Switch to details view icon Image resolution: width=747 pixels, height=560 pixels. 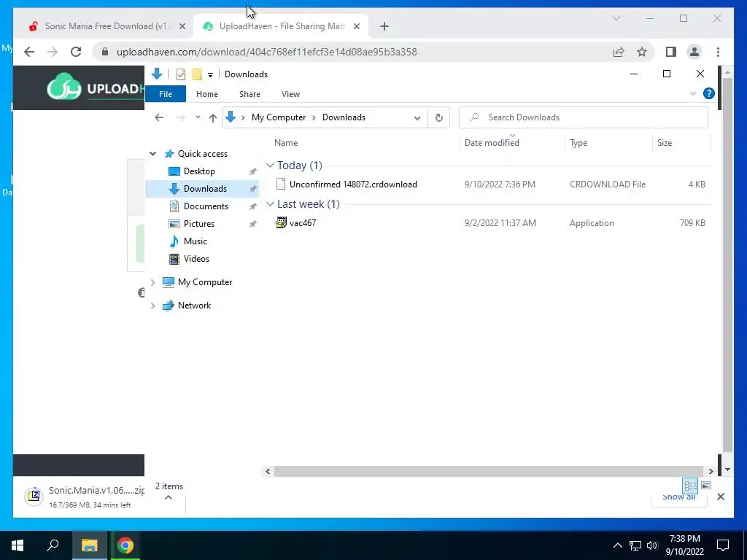[x=690, y=486]
